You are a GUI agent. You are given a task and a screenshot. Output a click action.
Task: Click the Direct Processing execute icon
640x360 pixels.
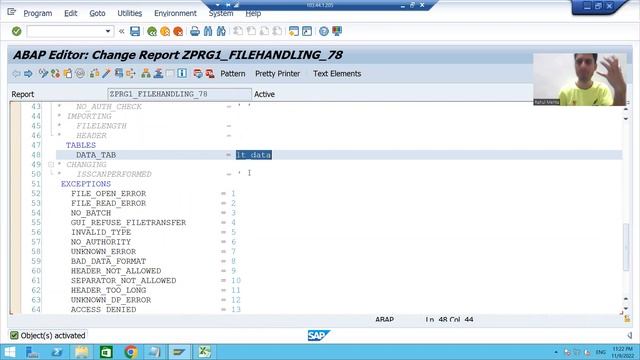pyautogui.click(x=119, y=73)
